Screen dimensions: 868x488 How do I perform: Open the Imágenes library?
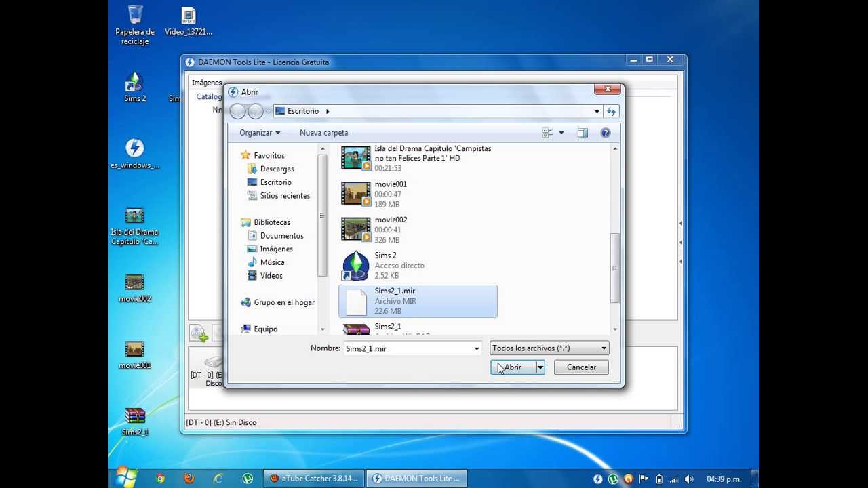pyautogui.click(x=277, y=249)
